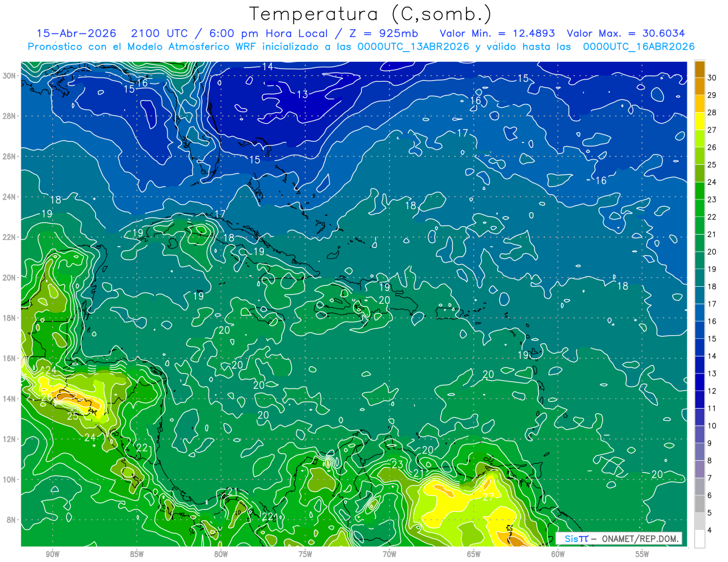
Task: Click the 13 contour label near top
Action: [303, 94]
